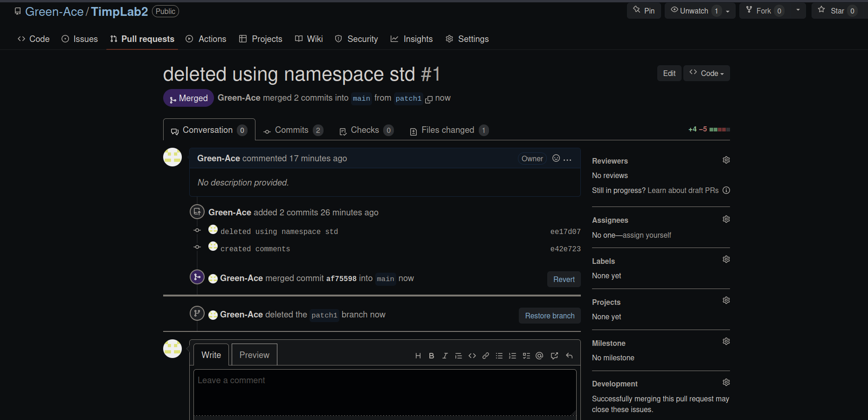Toggle bold formatting in the comment toolbar

coord(431,355)
